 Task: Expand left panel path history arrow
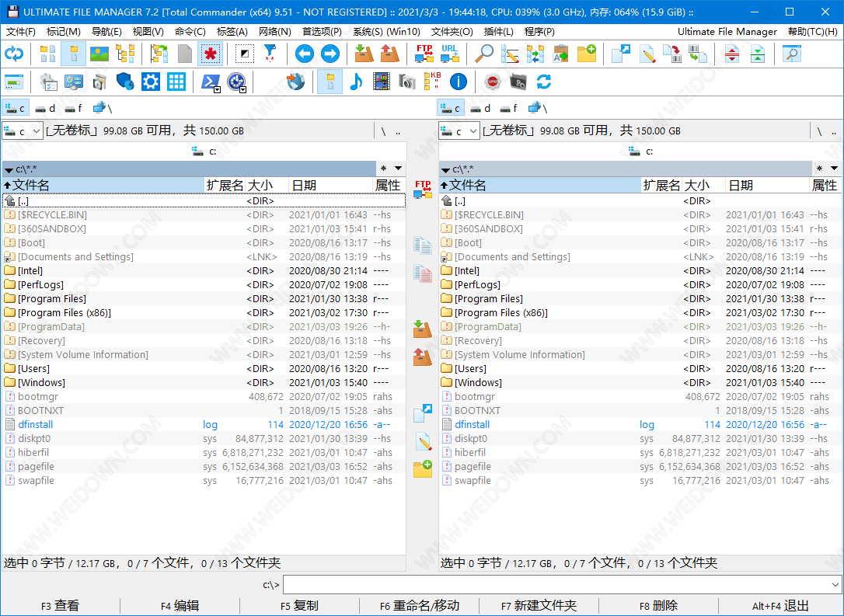399,169
